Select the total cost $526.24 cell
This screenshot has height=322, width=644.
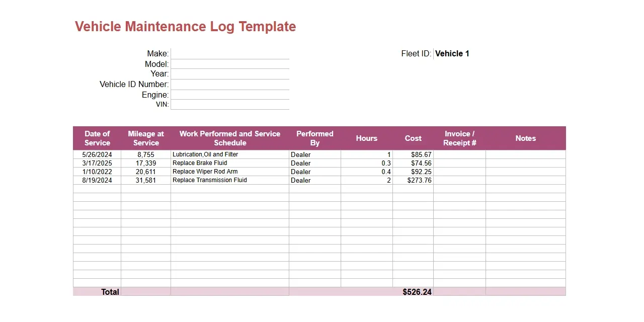413,292
